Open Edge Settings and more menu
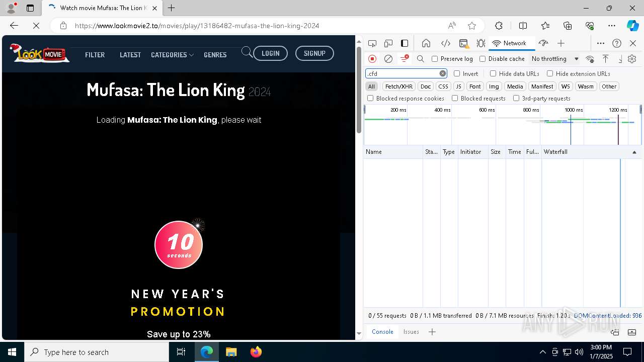644x362 pixels. pos(612,26)
